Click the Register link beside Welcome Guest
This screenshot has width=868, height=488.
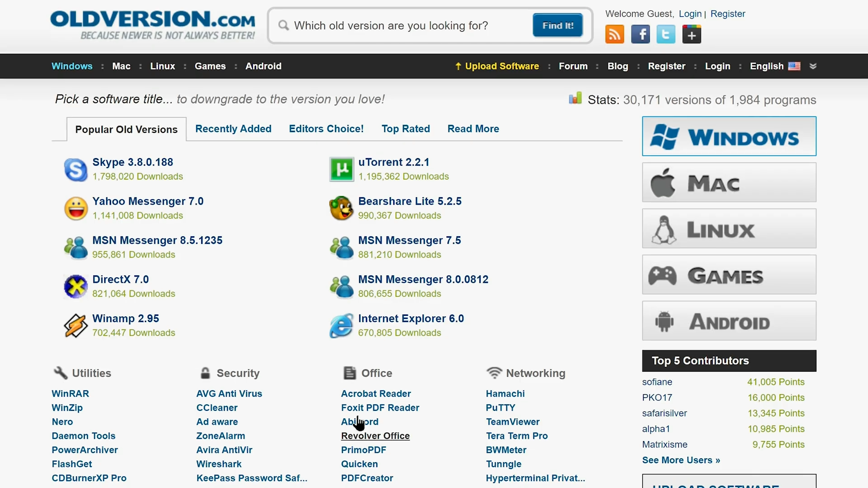coord(727,14)
